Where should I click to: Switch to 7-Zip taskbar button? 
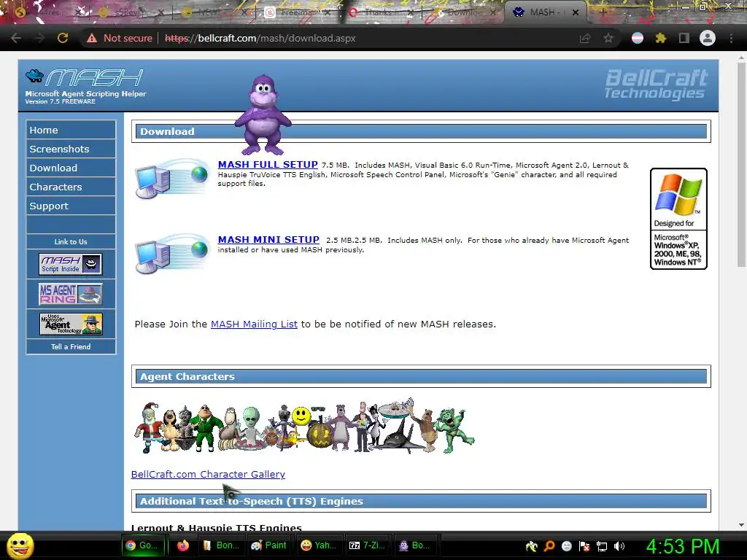366,545
